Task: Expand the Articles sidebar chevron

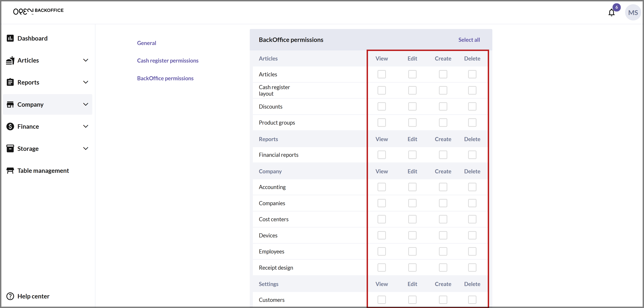Action: pos(85,60)
